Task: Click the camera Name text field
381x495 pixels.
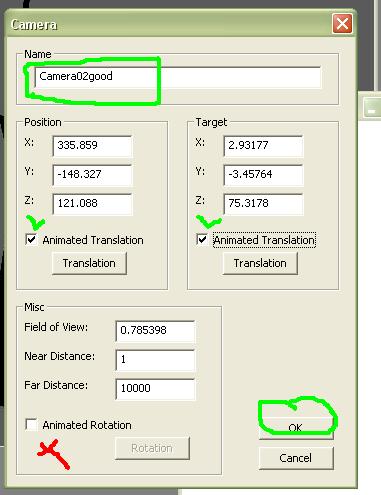Action: (178, 77)
